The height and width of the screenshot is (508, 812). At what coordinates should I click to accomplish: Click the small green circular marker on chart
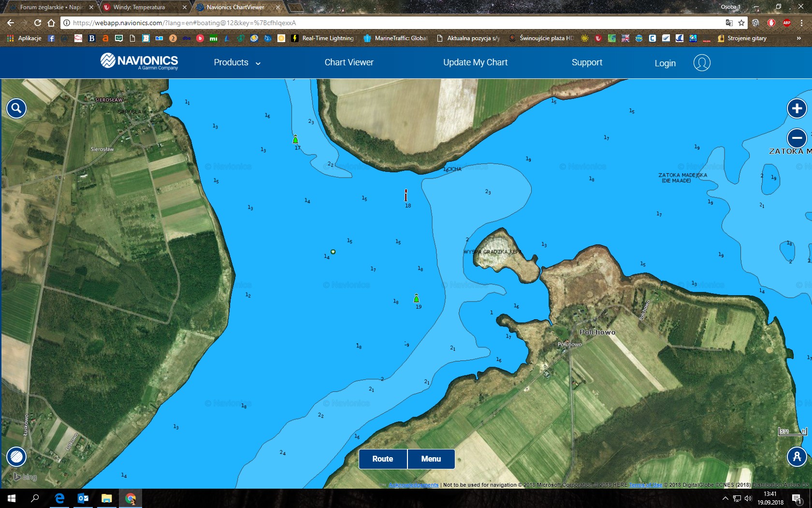tap(333, 252)
